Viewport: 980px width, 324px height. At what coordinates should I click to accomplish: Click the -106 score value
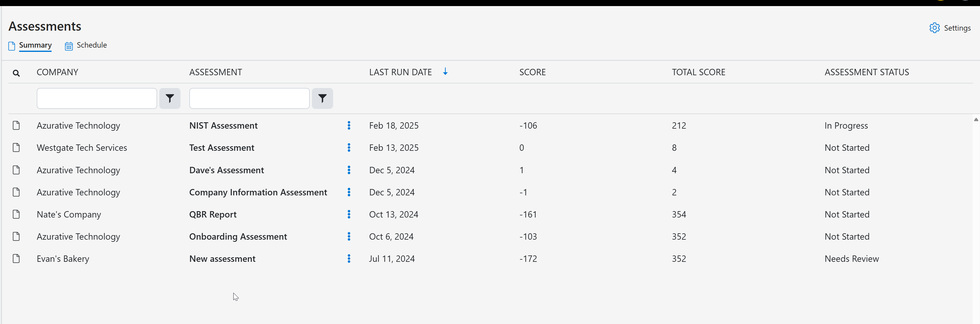point(528,126)
